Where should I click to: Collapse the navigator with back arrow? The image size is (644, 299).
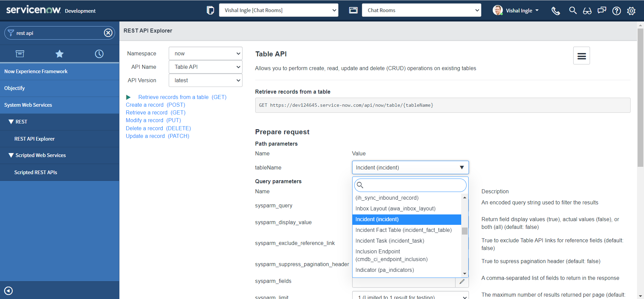click(x=8, y=291)
